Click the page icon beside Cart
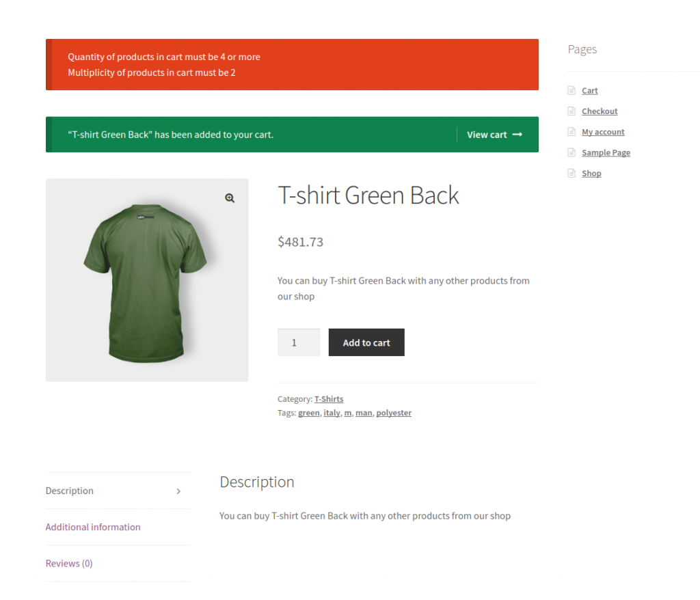This screenshot has width=700, height=600. (571, 90)
